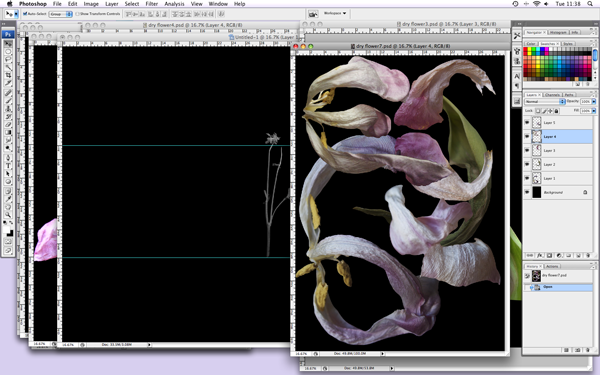Screen dimensions: 600x375
Task: Create new adjustment layer icon
Action: pos(559,255)
